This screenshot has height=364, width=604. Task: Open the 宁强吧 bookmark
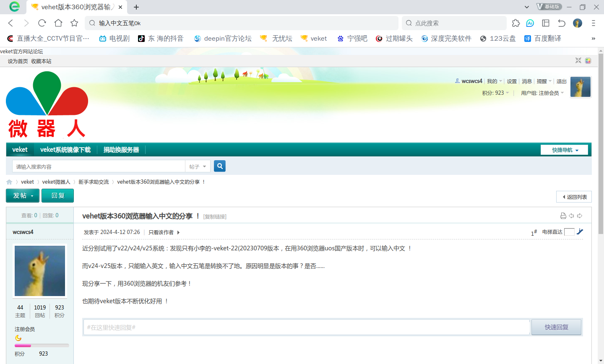pos(352,39)
